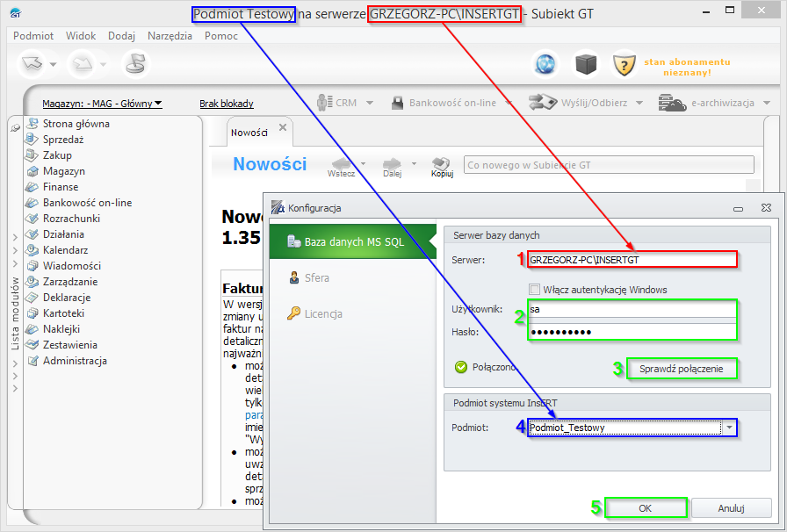Open the Magazyn MAG Główny dropdown
This screenshot has height=532, width=787.
click(x=102, y=104)
